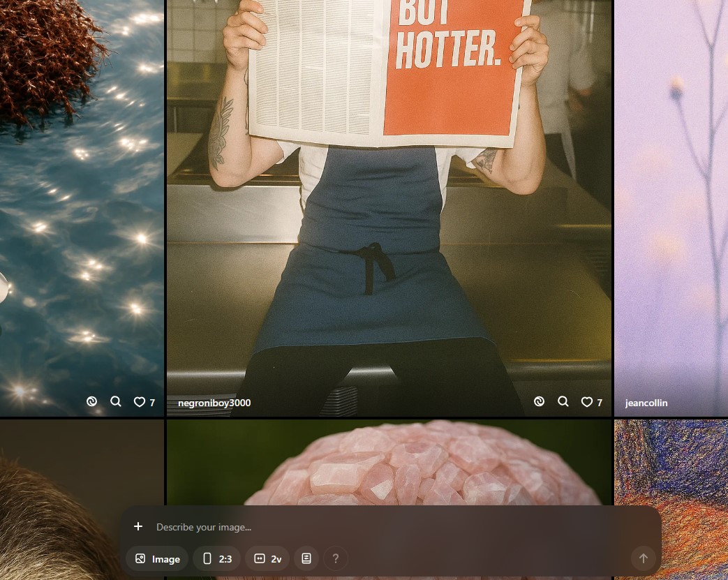
Task: Click the plus icon to add attachment
Action: (138, 527)
